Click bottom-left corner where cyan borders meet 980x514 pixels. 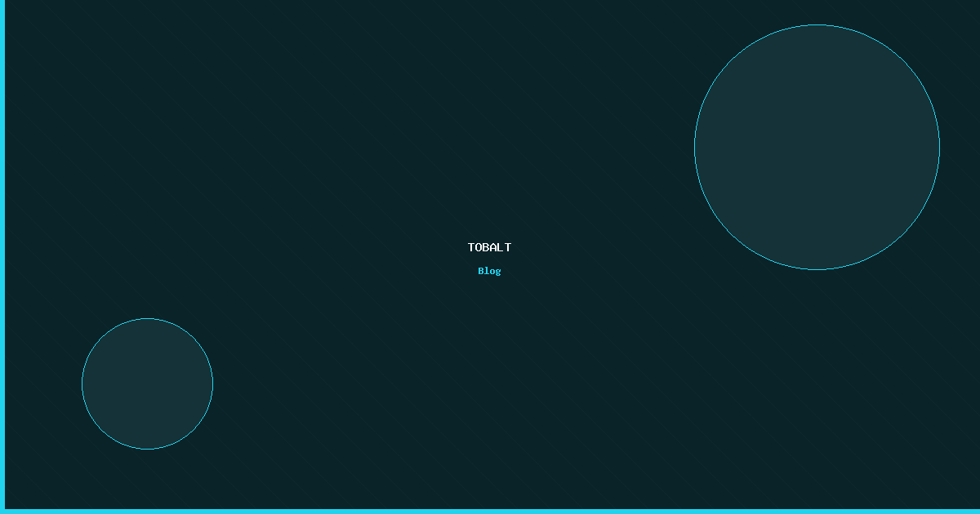pyautogui.click(x=2, y=512)
